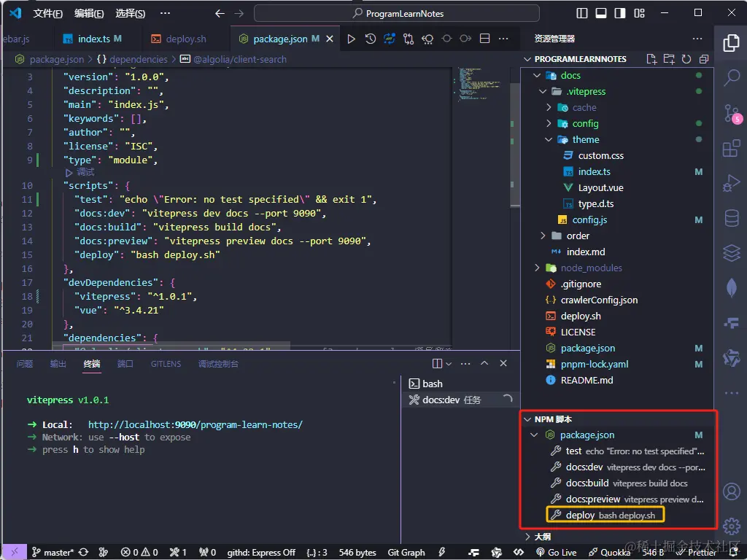Collapse all folders in Explorer

[704, 59]
